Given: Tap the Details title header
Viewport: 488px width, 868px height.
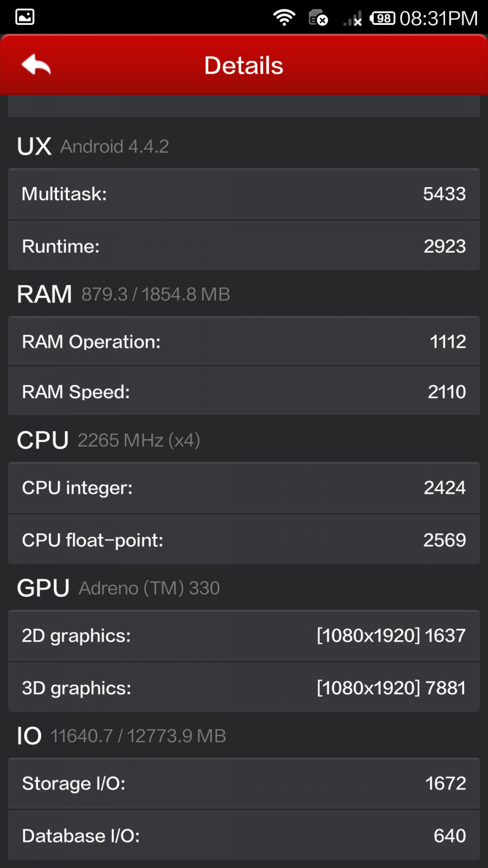Looking at the screenshot, I should pyautogui.click(x=243, y=66).
